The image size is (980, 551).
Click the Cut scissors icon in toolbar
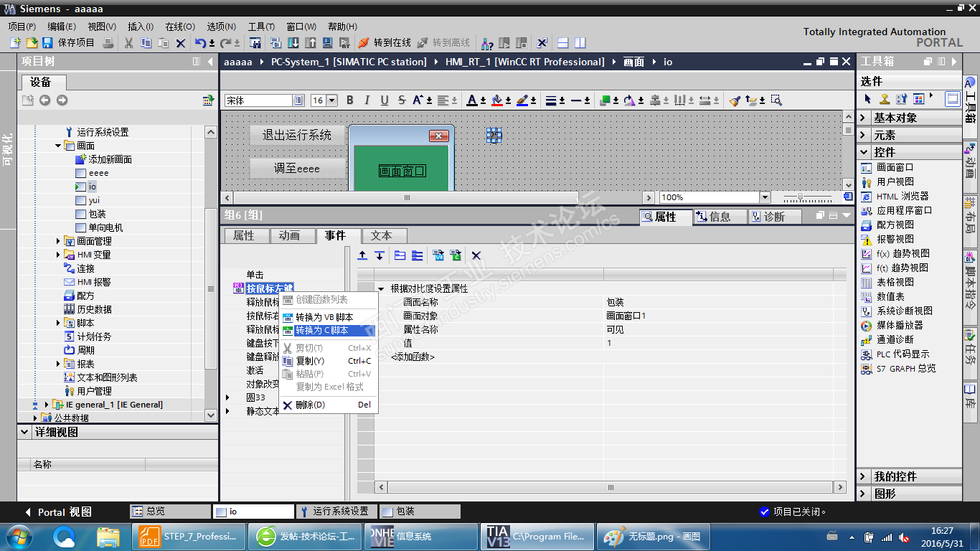(x=128, y=43)
